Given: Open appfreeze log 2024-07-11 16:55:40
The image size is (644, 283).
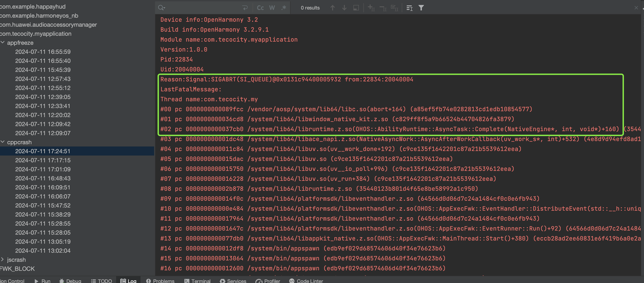Looking at the screenshot, I should (x=43, y=61).
